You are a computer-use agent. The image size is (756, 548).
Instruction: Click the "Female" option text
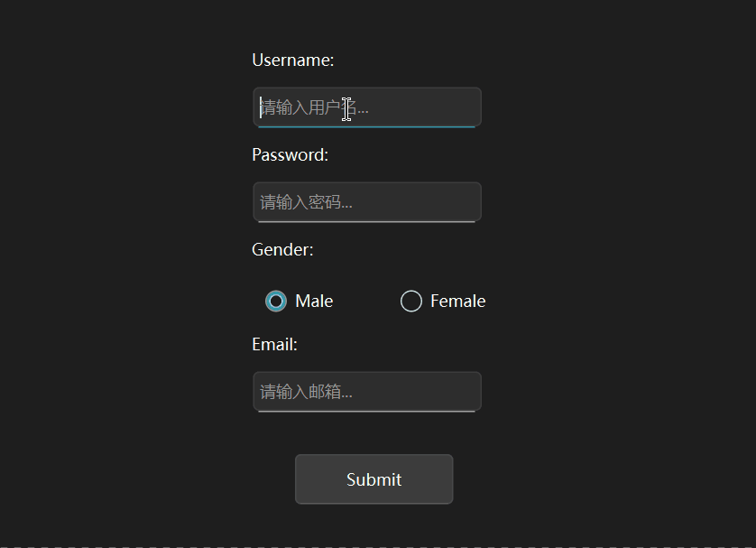point(457,302)
